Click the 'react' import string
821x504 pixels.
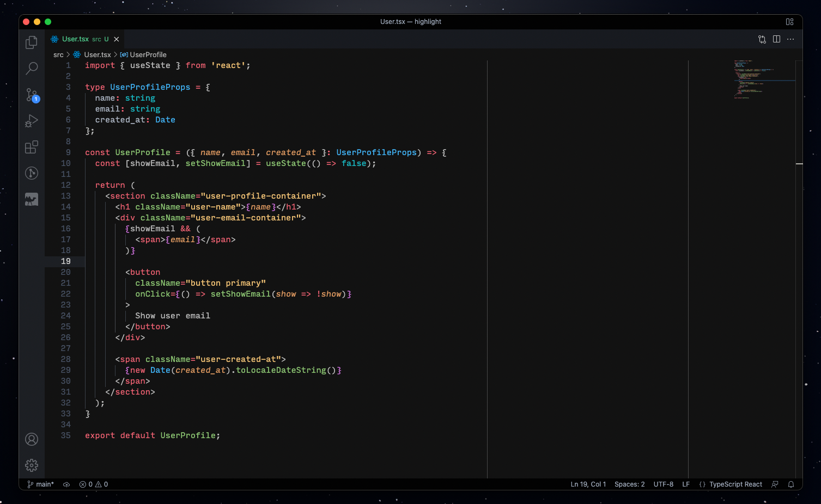(x=228, y=65)
